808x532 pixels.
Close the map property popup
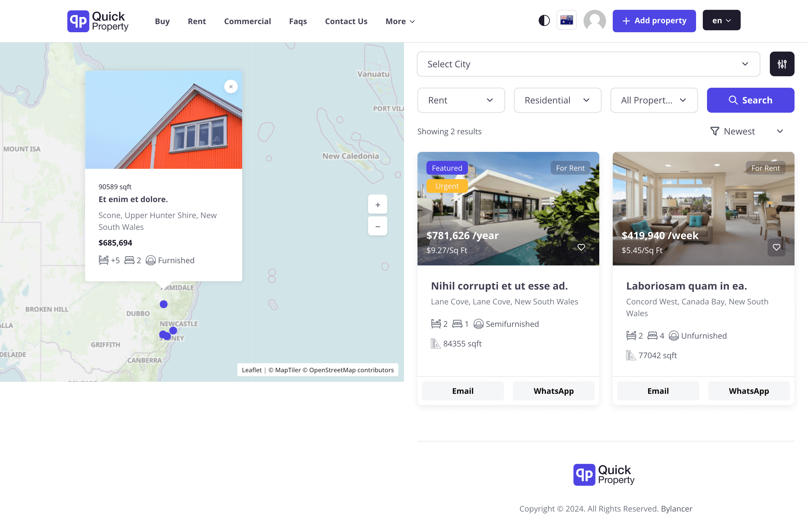pos(231,87)
